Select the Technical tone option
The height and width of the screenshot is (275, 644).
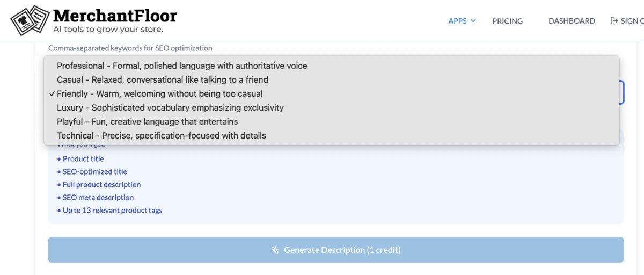coord(332,135)
